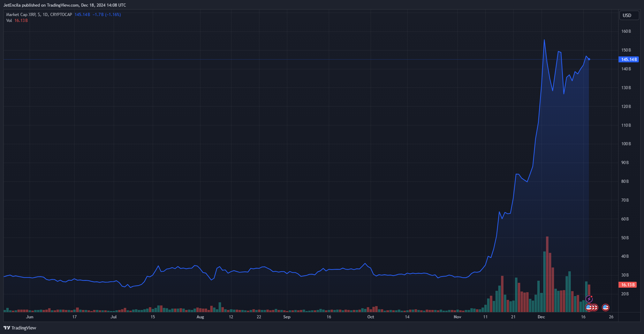Click the purple lightning news event icon

(589, 299)
